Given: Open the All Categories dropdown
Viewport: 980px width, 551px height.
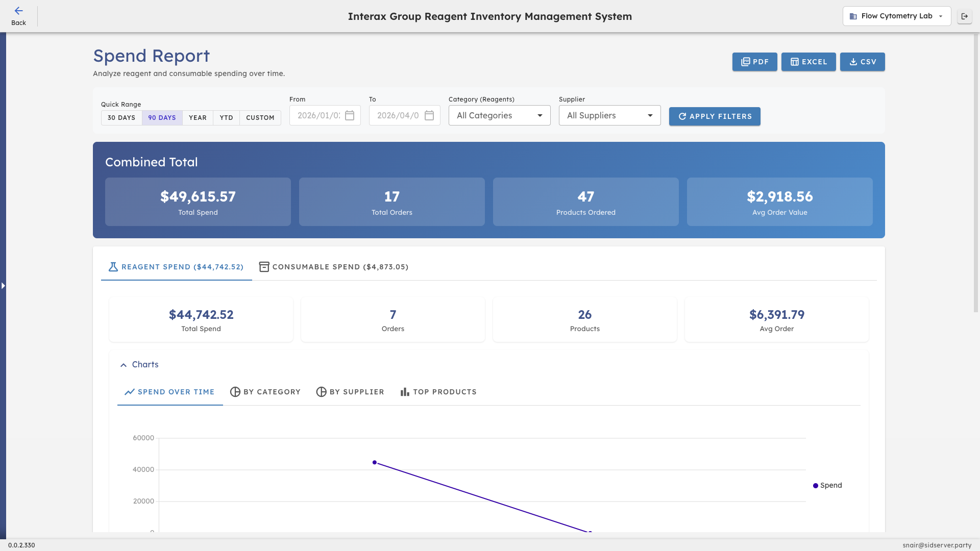Looking at the screenshot, I should [x=499, y=115].
